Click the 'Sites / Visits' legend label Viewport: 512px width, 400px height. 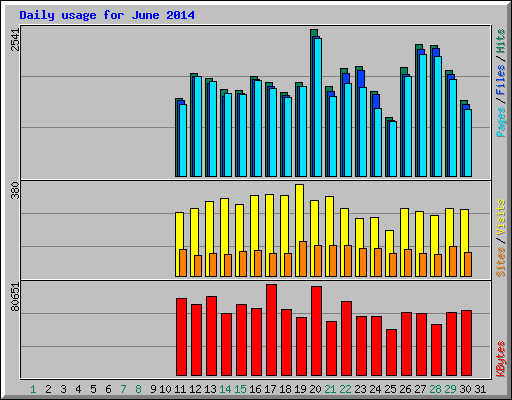pyautogui.click(x=500, y=238)
